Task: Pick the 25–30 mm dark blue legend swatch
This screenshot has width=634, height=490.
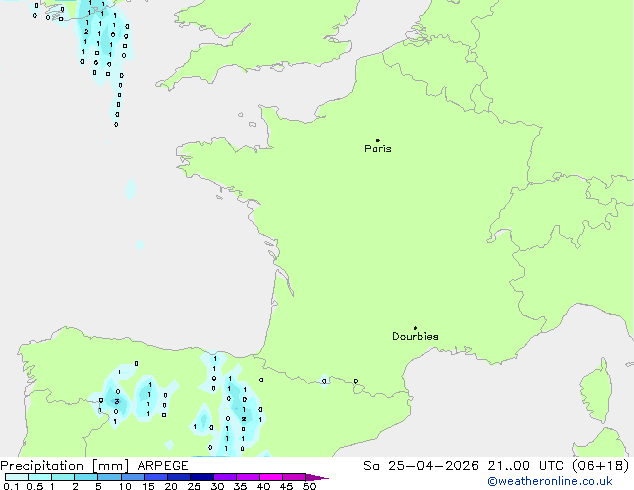Action: (202, 477)
